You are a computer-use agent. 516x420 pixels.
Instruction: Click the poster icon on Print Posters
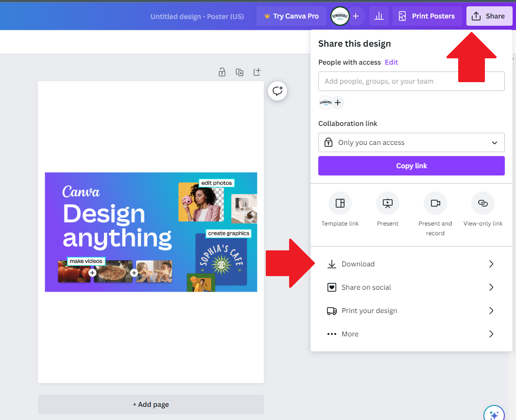(402, 16)
